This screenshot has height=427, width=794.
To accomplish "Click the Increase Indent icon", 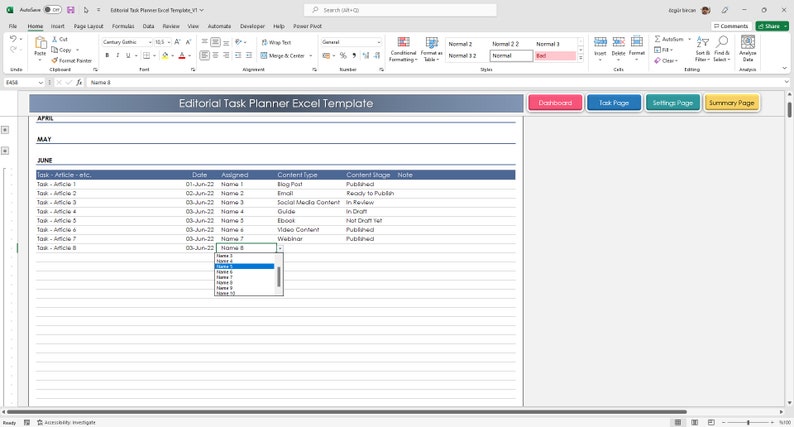I will pos(249,55).
